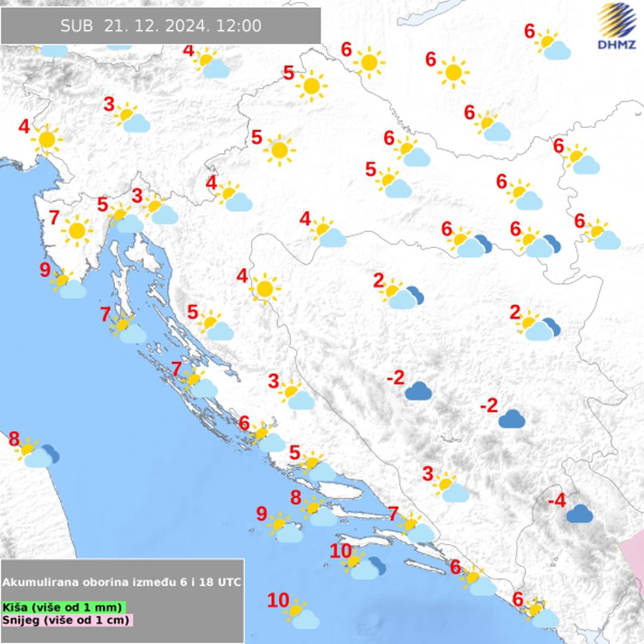Select the Akumulirana oborina legend title
Screen dimensions: 644x644
(122, 582)
